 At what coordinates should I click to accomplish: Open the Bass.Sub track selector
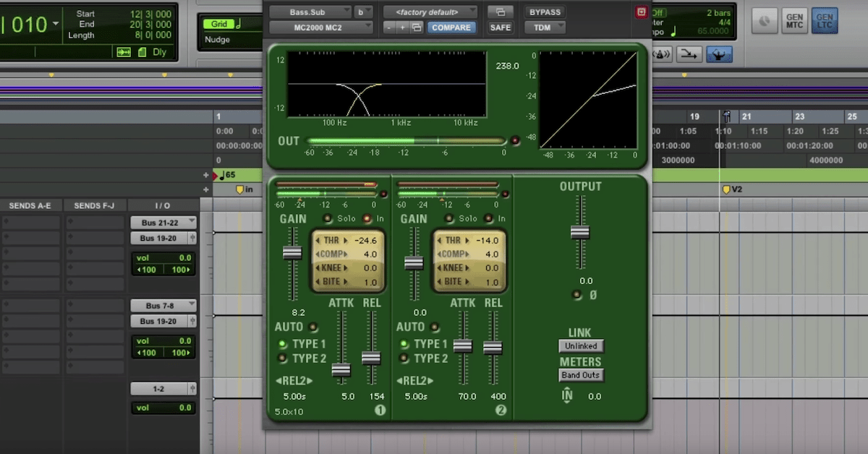pos(310,12)
